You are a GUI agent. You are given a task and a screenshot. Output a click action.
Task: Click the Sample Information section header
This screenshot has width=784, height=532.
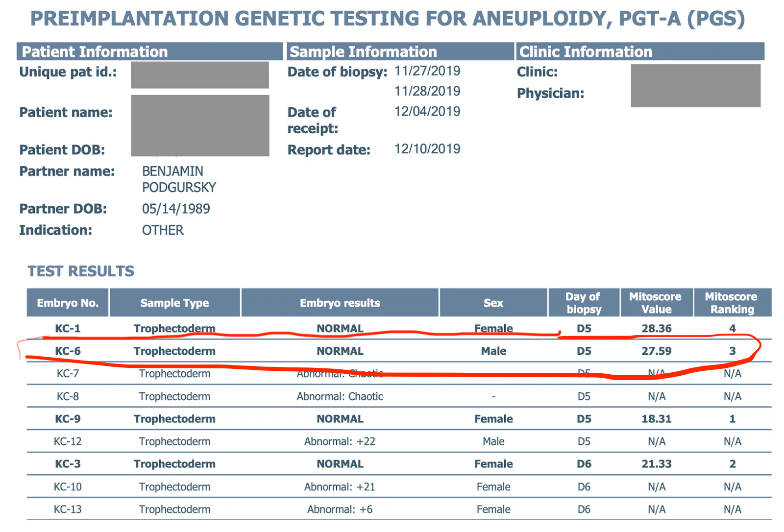coord(363,51)
